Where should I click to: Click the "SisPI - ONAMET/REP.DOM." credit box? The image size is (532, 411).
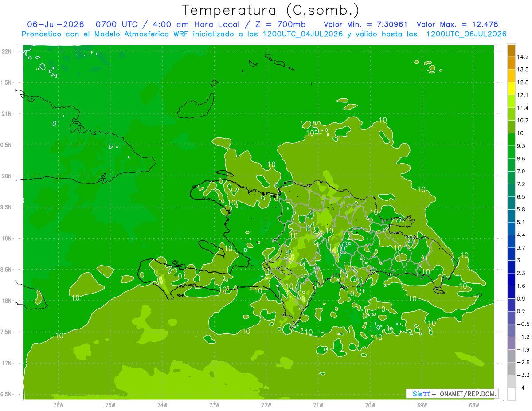point(453,394)
